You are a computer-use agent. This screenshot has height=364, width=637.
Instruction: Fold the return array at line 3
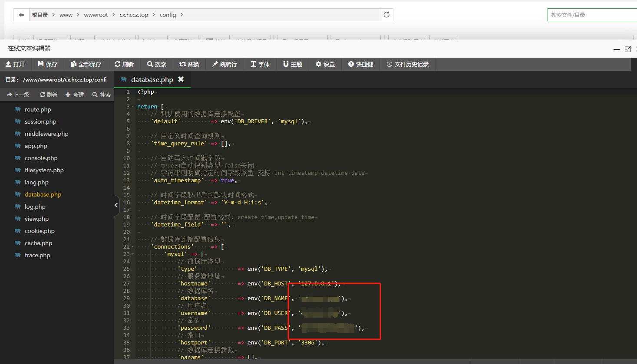tap(133, 107)
